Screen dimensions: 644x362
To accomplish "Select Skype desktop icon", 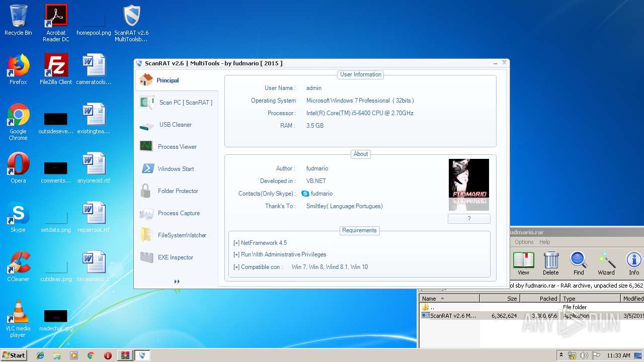I will click(x=18, y=217).
